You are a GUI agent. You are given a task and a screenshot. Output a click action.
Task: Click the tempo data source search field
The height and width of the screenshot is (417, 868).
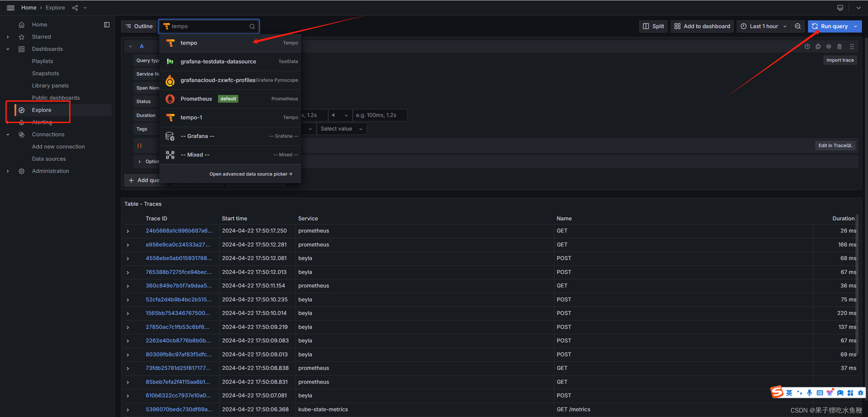[209, 26]
